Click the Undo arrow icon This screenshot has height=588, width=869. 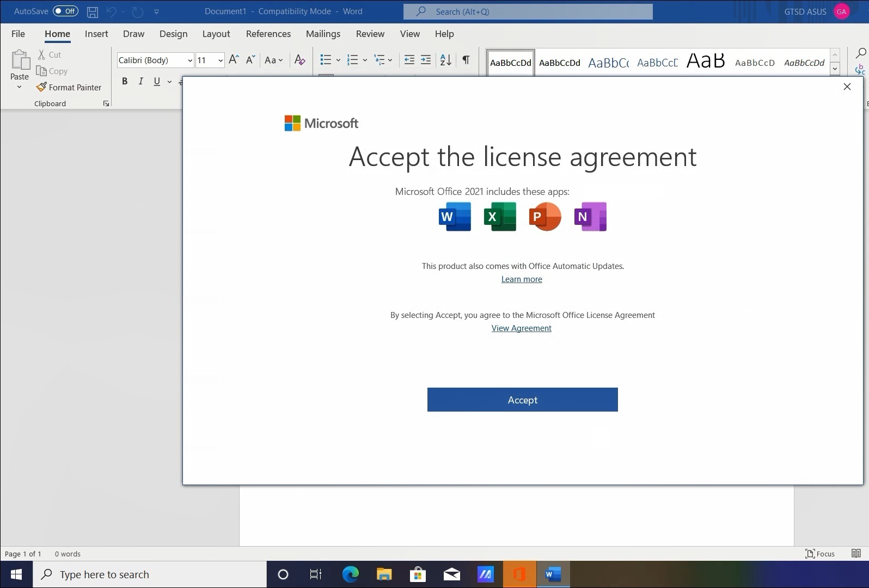tap(111, 11)
